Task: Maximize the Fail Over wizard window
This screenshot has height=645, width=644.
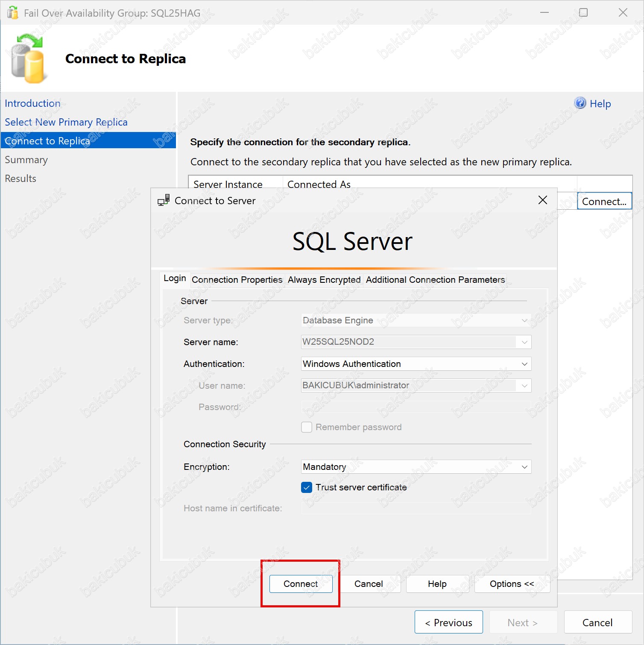Action: (x=583, y=12)
